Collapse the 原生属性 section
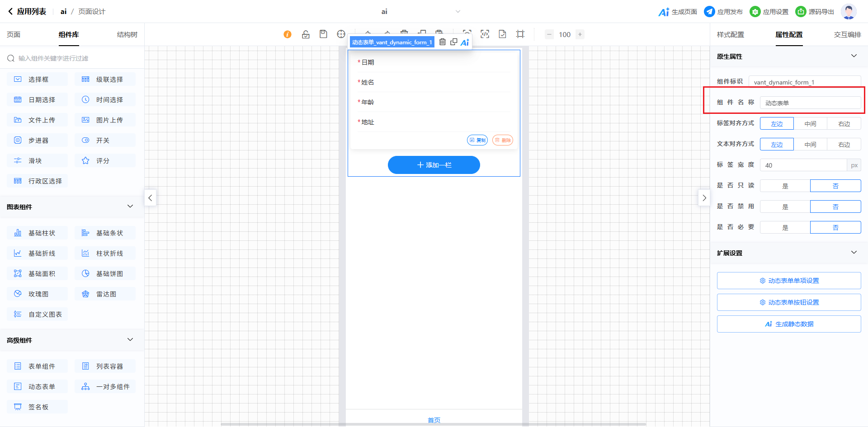 click(x=854, y=56)
